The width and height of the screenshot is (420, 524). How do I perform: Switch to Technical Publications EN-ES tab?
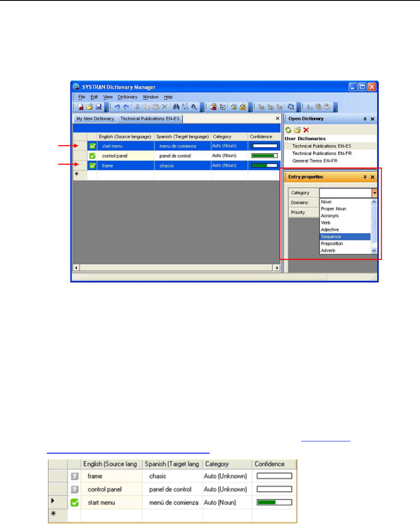(x=150, y=119)
